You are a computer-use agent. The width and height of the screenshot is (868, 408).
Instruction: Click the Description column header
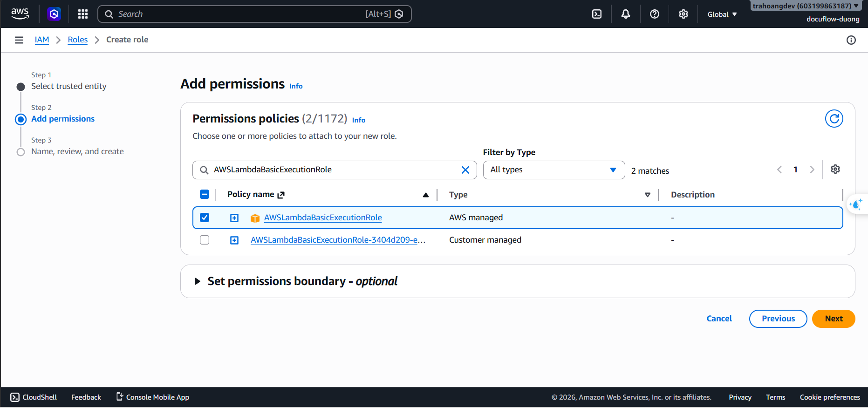click(x=693, y=195)
